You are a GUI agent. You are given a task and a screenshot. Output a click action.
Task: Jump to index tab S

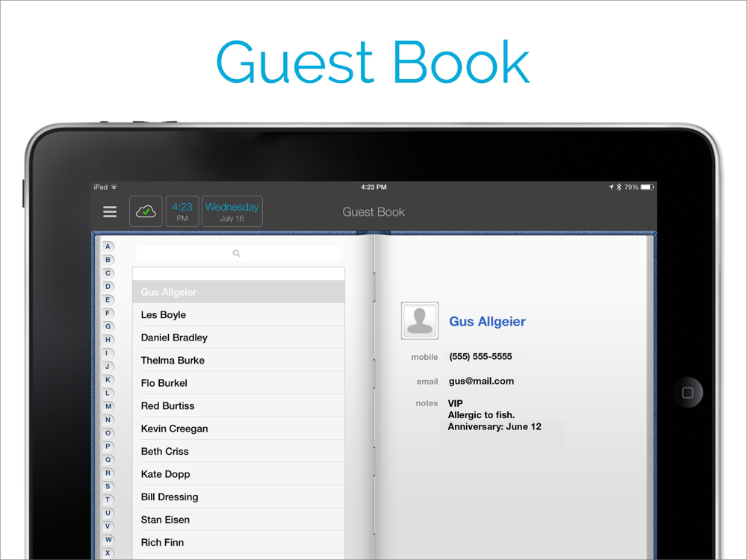[x=108, y=486]
